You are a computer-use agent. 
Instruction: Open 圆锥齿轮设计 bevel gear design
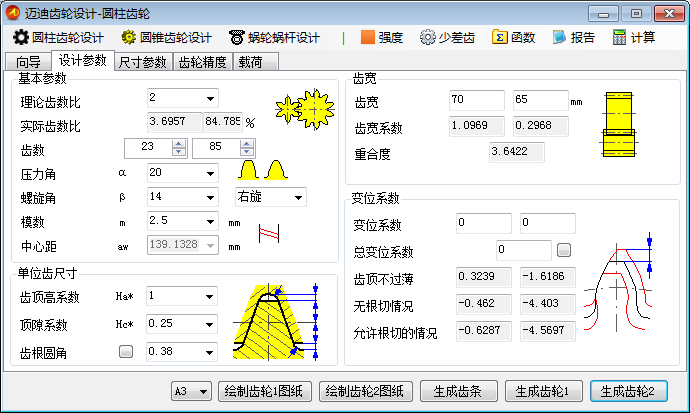166,38
